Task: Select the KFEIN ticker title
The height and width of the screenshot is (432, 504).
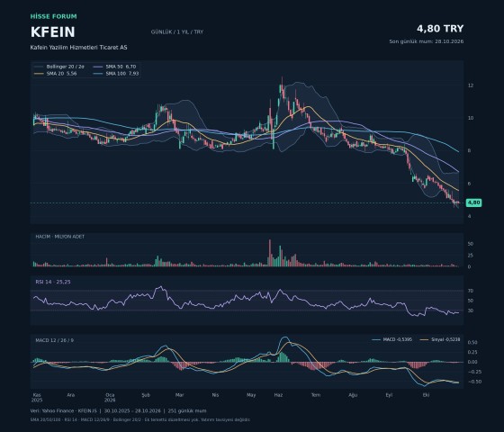Action: click(53, 32)
